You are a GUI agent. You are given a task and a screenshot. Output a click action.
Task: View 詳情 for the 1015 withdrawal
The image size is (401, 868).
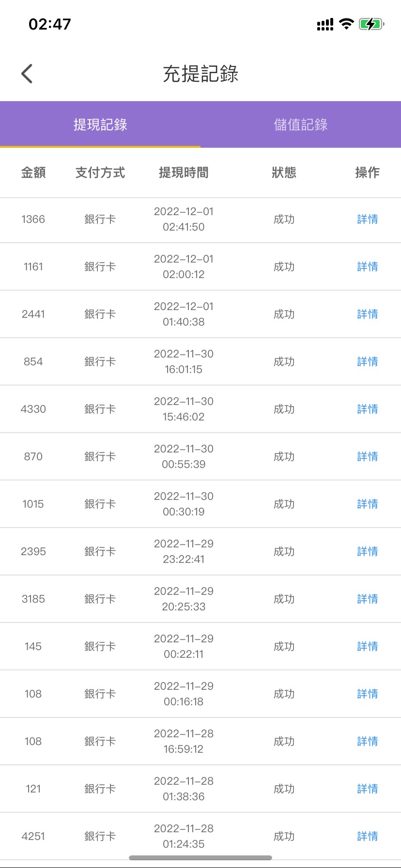(367, 504)
